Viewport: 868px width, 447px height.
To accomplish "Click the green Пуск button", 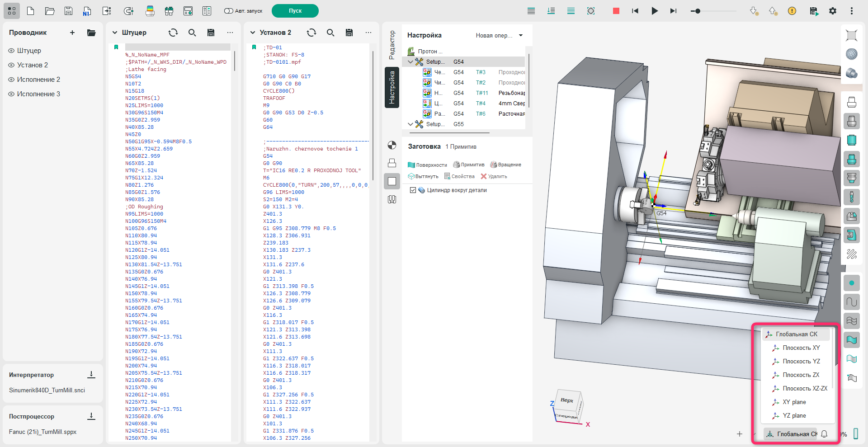I will point(295,11).
